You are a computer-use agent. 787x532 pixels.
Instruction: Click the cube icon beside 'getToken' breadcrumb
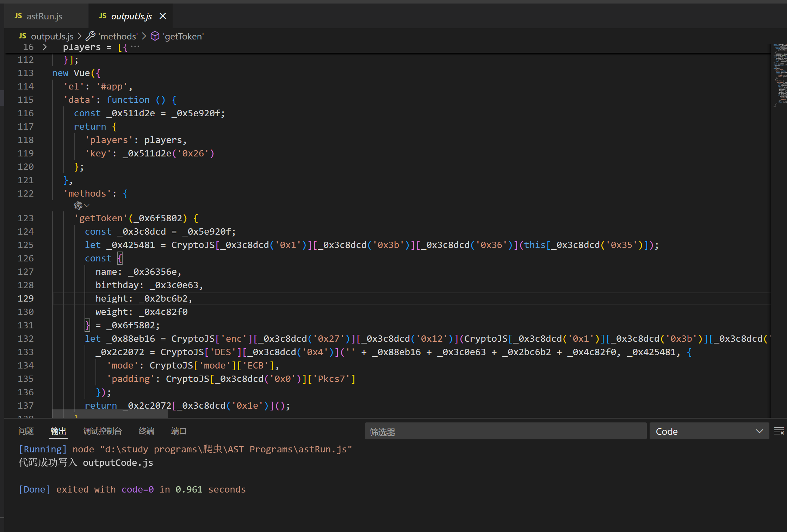(x=155, y=36)
